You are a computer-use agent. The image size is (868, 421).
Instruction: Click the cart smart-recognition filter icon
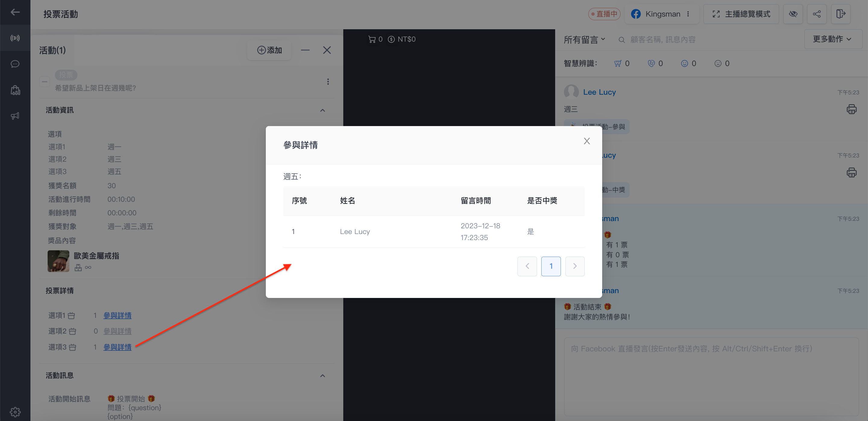(x=617, y=63)
